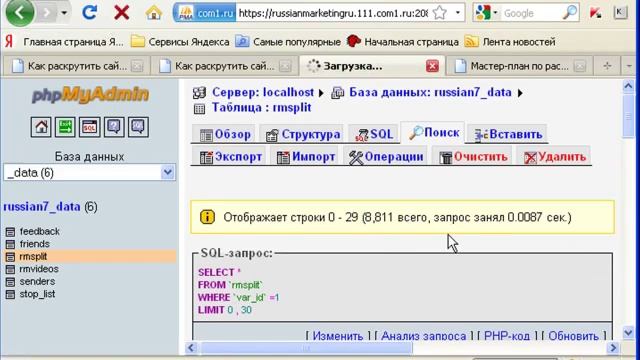Open the SQL query window icon
The image size is (640, 360).
89,127
